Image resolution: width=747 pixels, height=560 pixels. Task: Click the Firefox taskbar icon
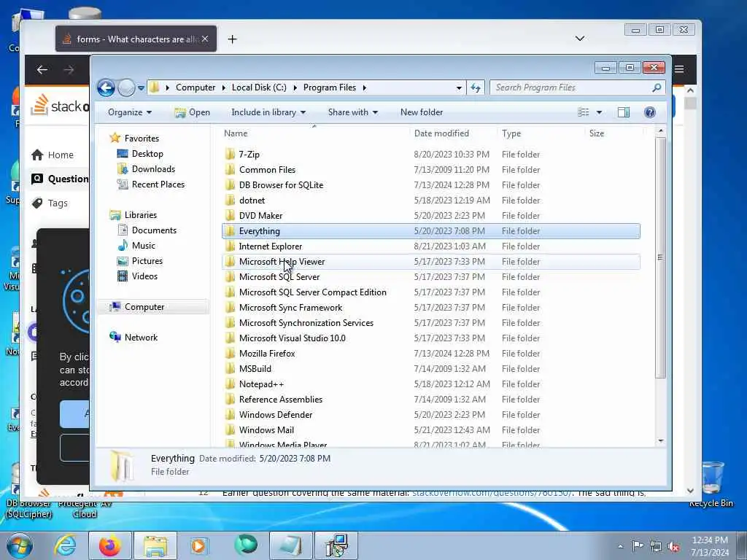(x=109, y=545)
